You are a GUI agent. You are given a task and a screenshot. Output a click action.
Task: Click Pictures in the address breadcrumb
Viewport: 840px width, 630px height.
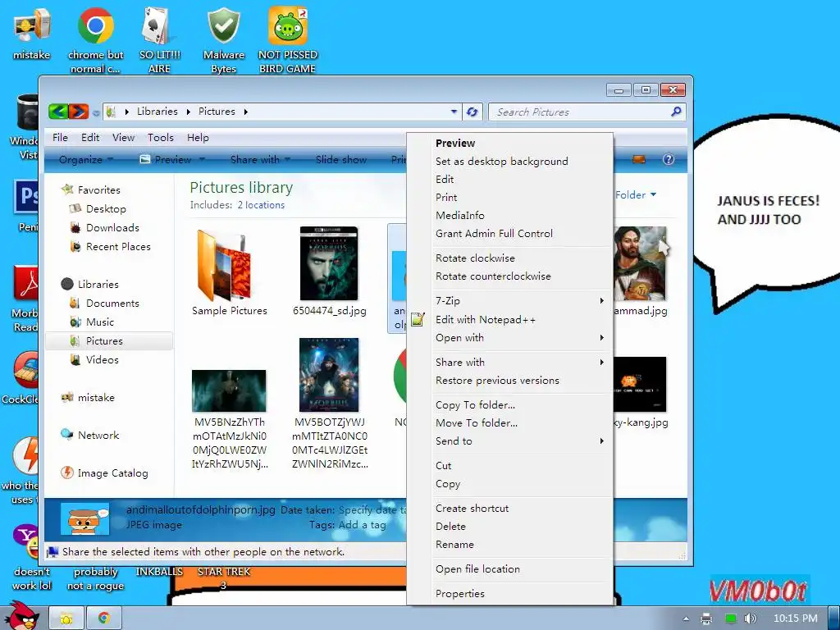pos(217,112)
